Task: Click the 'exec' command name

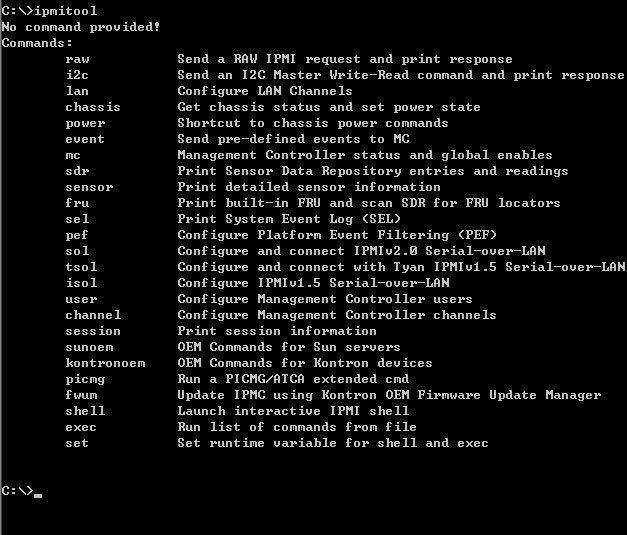Action: pyautogui.click(x=81, y=427)
